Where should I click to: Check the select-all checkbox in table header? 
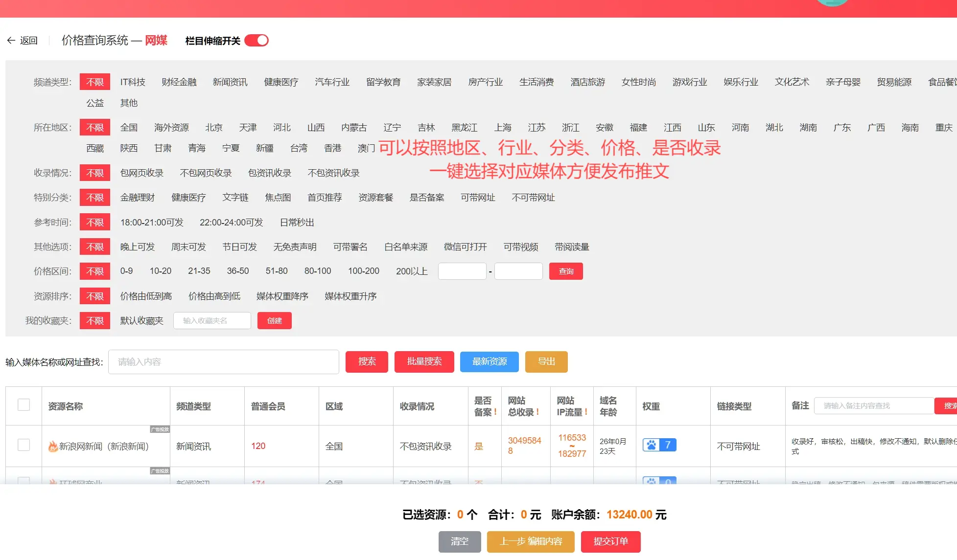click(23, 405)
